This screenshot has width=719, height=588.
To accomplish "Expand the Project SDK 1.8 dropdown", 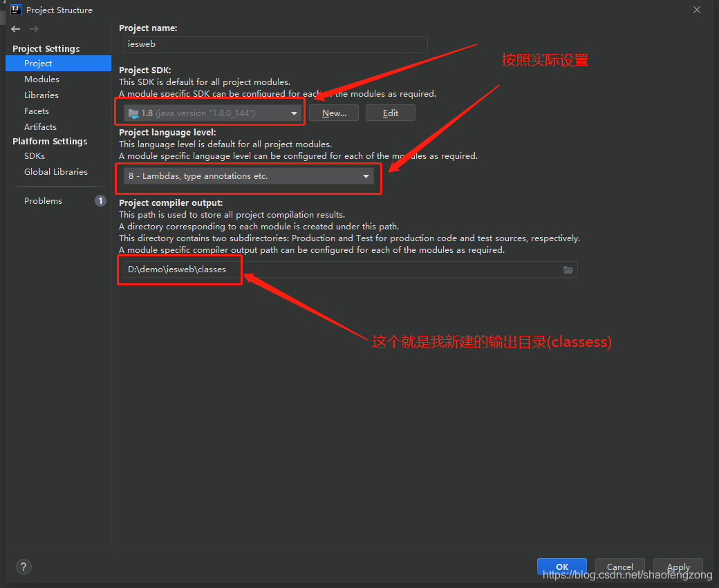I will (x=213, y=113).
